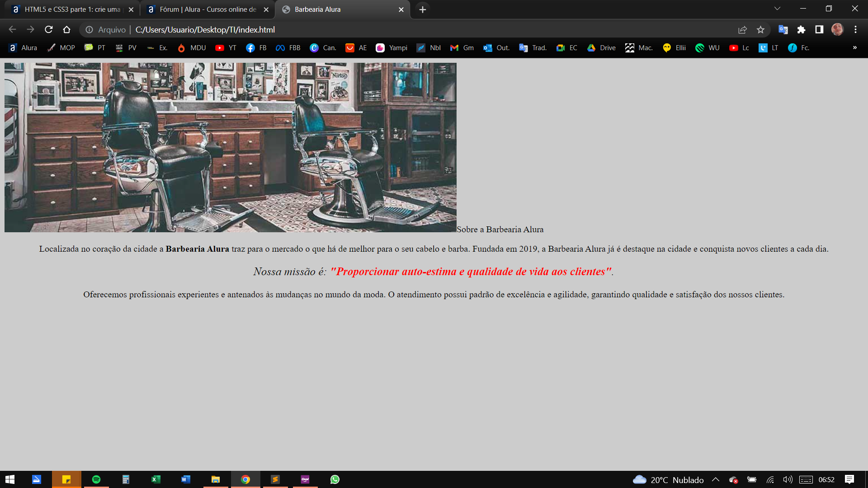Open the FBB Meta bookmark

[x=288, y=48]
